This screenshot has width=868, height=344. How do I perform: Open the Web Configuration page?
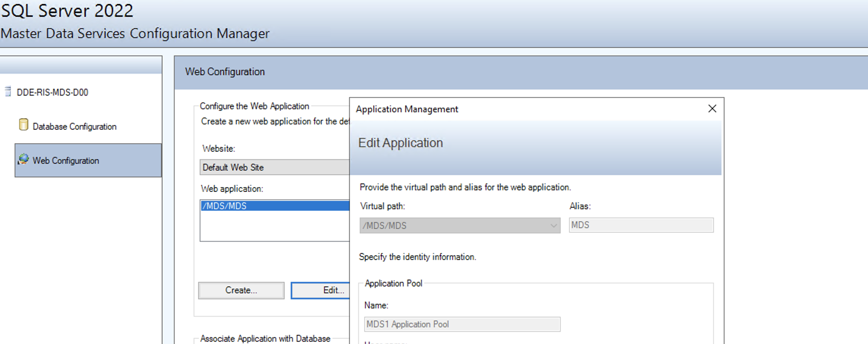[88, 160]
